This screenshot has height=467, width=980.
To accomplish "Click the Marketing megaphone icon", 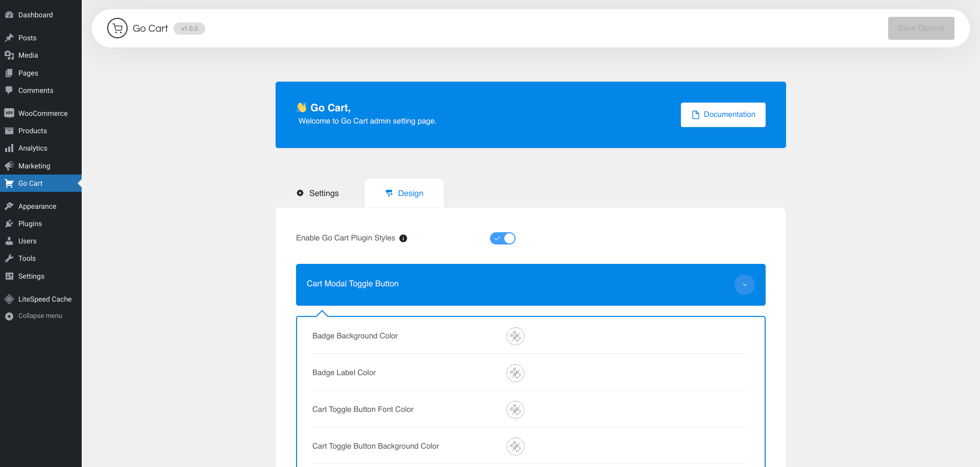I will coord(9,166).
